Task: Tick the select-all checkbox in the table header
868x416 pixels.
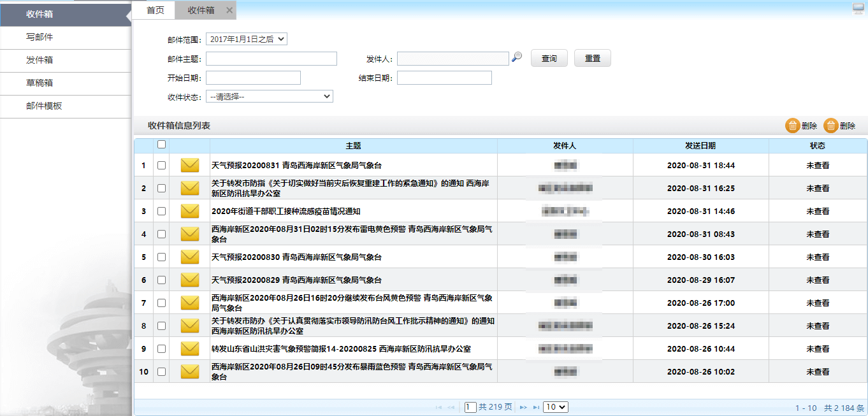Action: pyautogui.click(x=161, y=145)
